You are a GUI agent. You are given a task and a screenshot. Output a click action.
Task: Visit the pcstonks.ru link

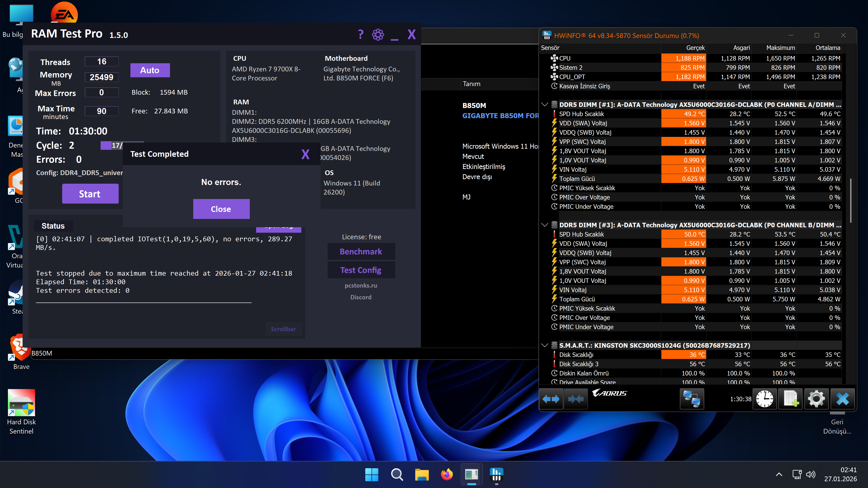point(361,285)
